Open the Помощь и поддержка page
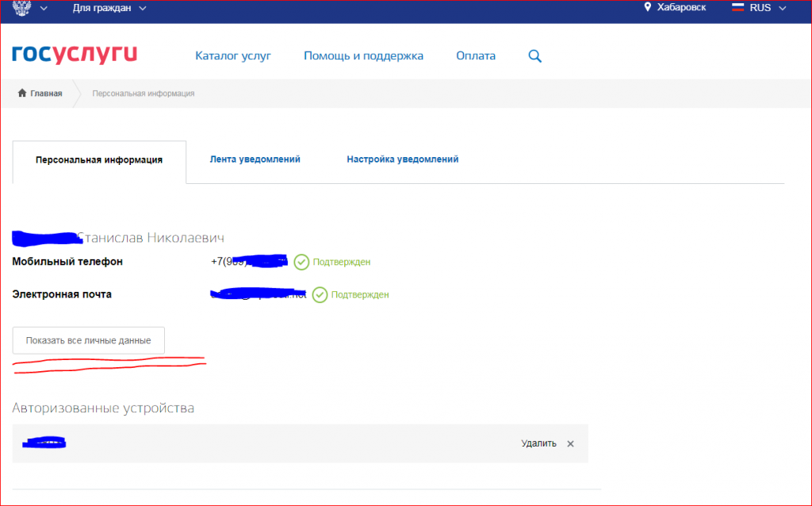 363,56
